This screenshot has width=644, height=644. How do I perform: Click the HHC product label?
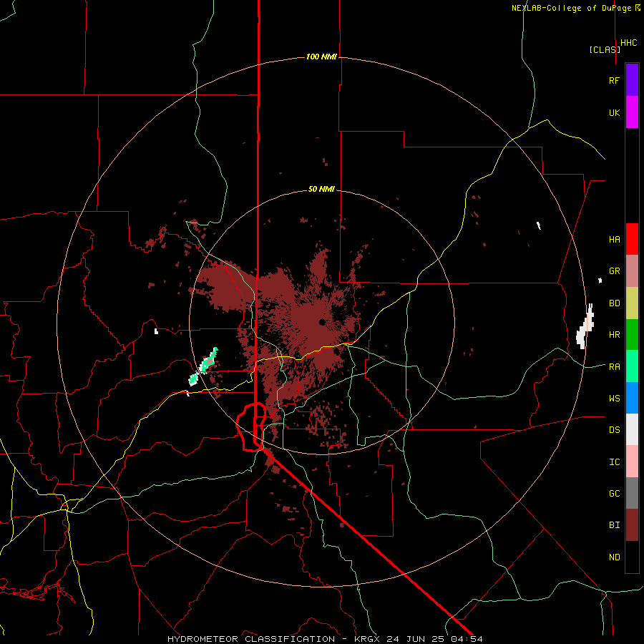(x=628, y=43)
